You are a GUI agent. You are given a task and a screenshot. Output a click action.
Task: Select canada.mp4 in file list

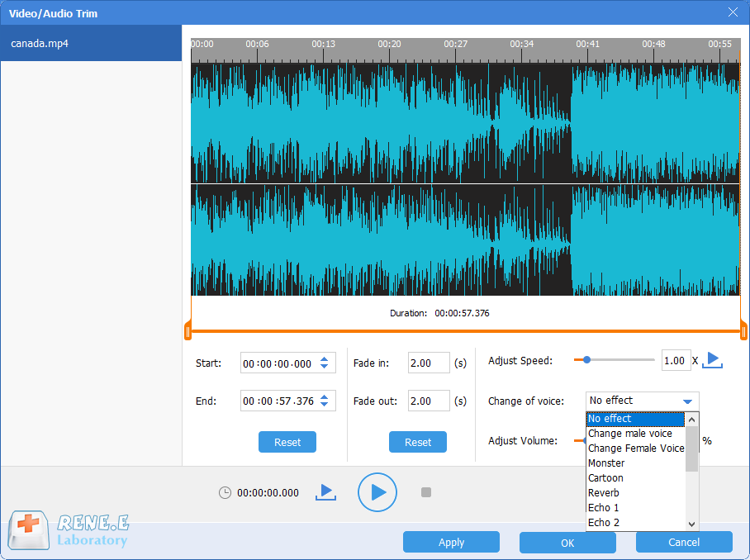click(91, 43)
